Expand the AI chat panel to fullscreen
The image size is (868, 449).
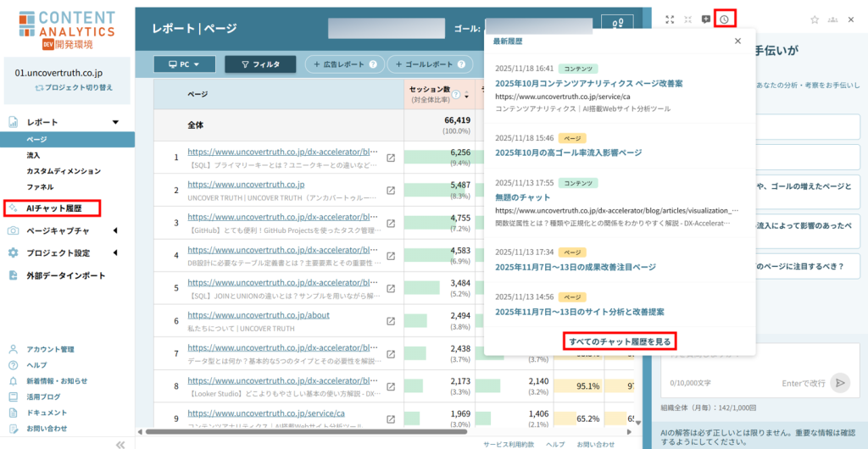670,19
